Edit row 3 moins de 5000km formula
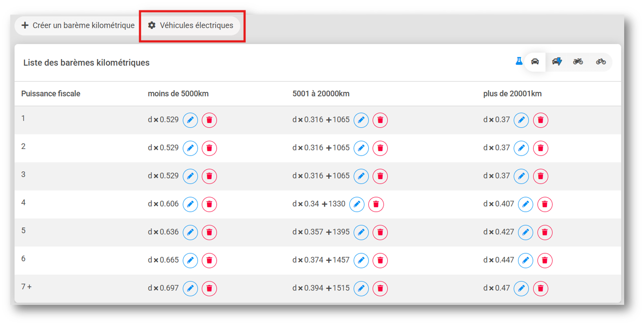The width and height of the screenshot is (644, 325). [190, 176]
